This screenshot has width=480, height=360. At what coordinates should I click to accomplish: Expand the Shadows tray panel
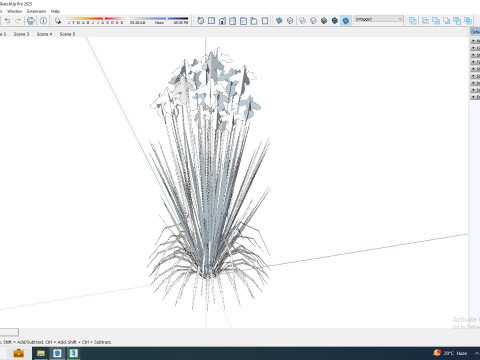tap(475, 69)
